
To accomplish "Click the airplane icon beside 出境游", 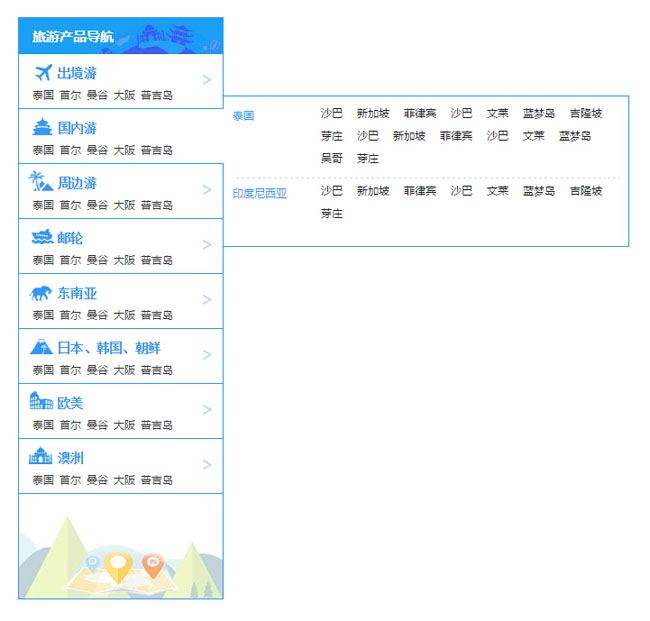I will (x=42, y=73).
